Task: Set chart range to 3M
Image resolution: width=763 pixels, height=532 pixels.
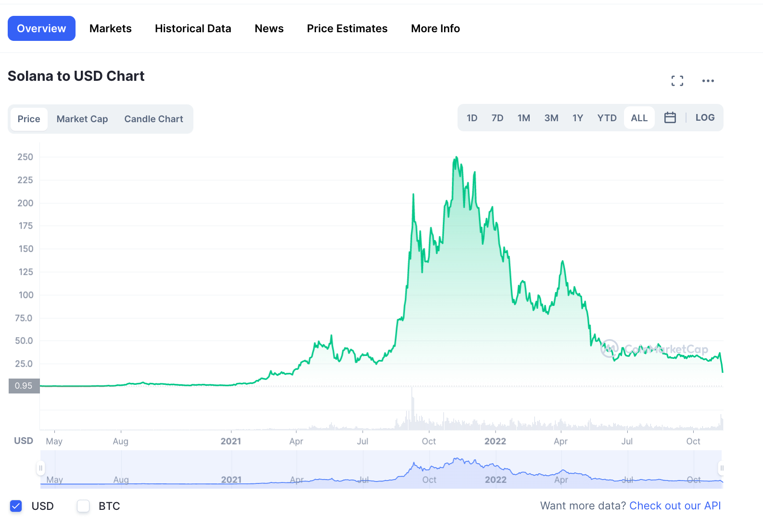Action: click(x=551, y=118)
